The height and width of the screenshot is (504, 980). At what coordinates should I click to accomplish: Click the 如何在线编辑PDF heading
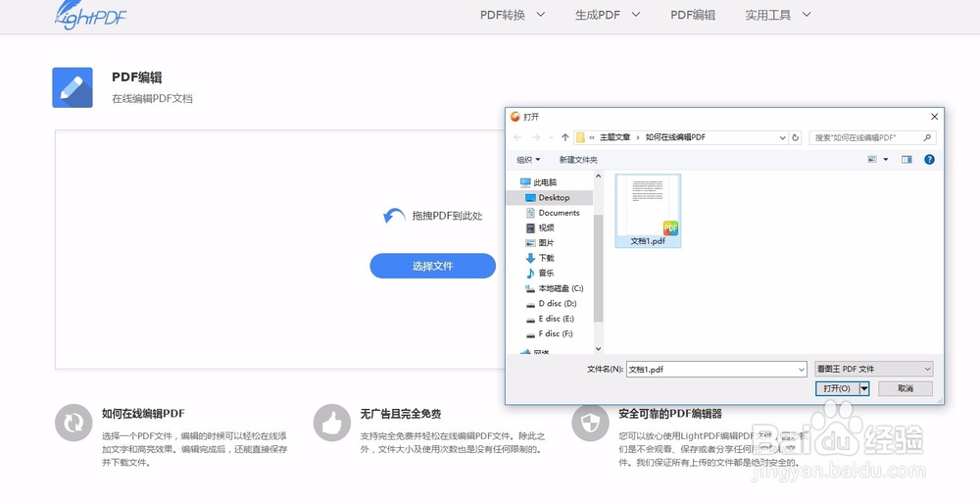[143, 414]
